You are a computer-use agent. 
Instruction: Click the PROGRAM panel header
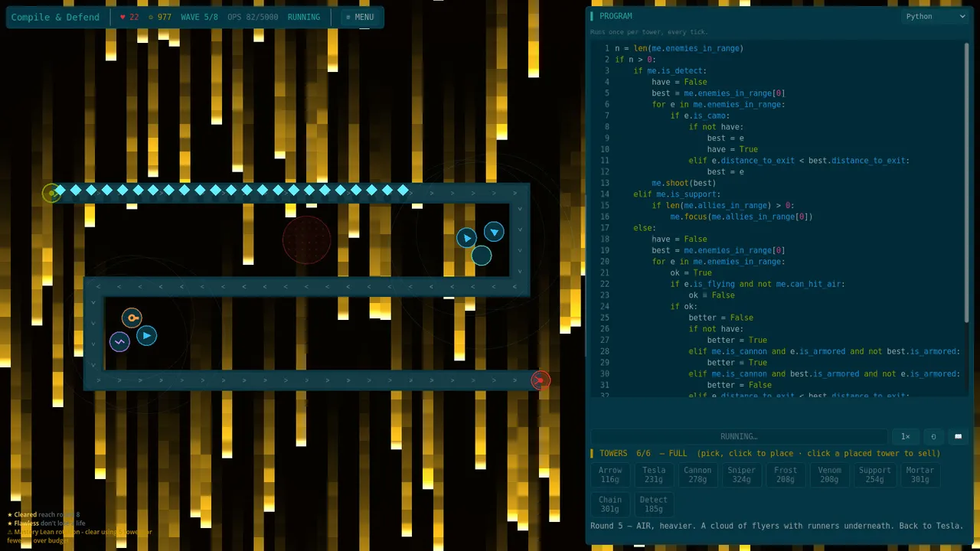tap(616, 16)
